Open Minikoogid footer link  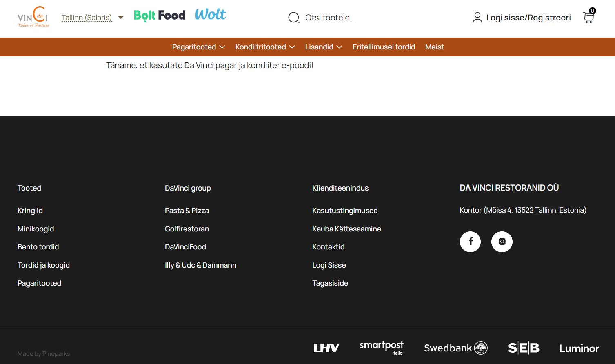point(36,229)
